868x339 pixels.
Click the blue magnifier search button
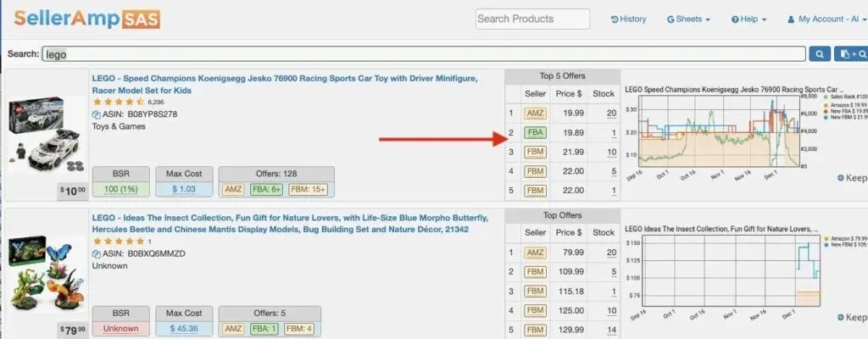pos(820,53)
